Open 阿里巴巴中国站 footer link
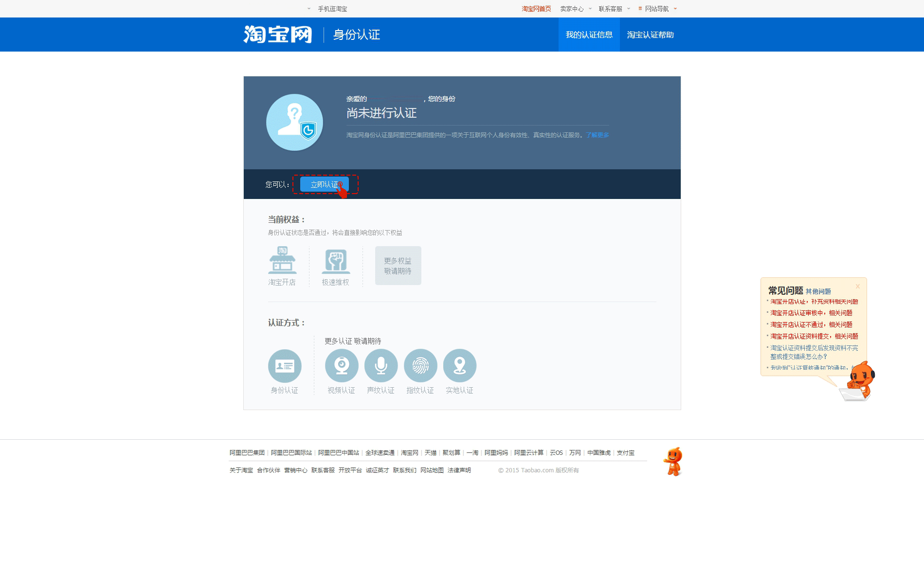The image size is (924, 575). coord(339,452)
